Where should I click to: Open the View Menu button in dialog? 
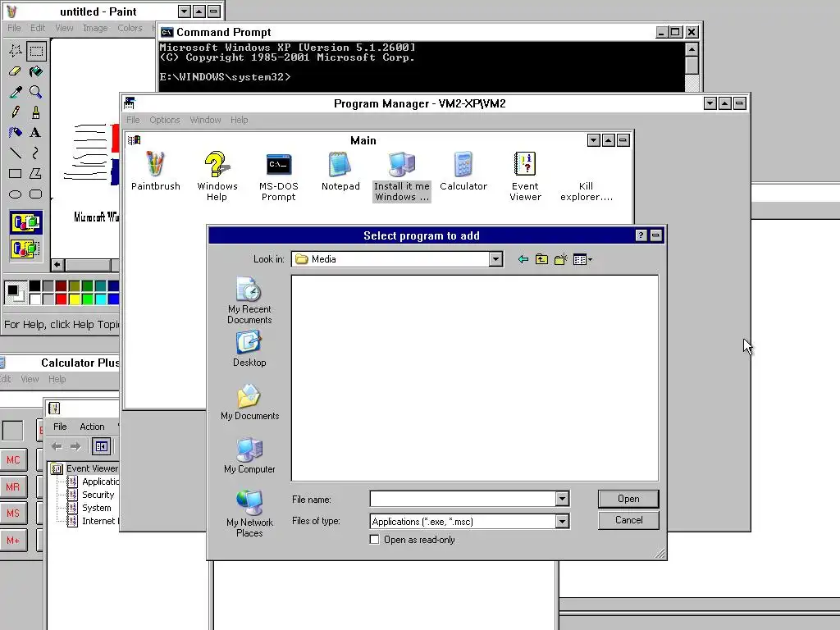click(582, 259)
